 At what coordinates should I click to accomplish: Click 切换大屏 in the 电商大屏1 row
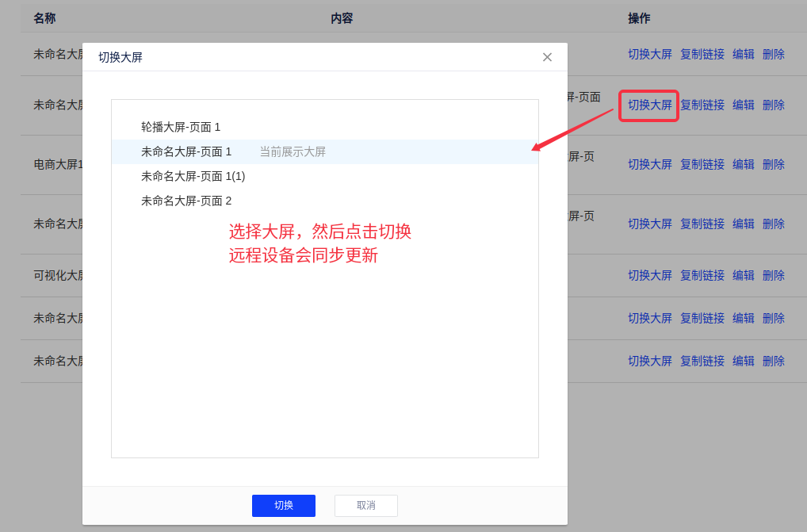pos(649,164)
